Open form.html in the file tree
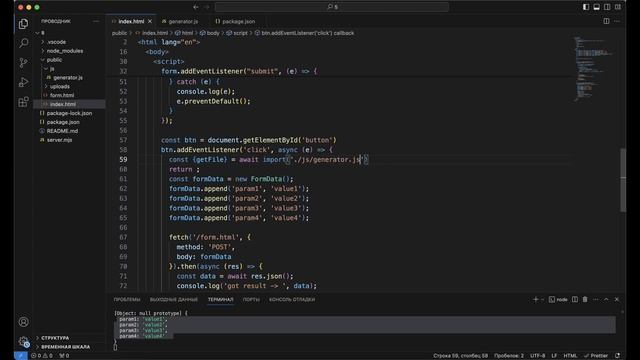 [62, 95]
